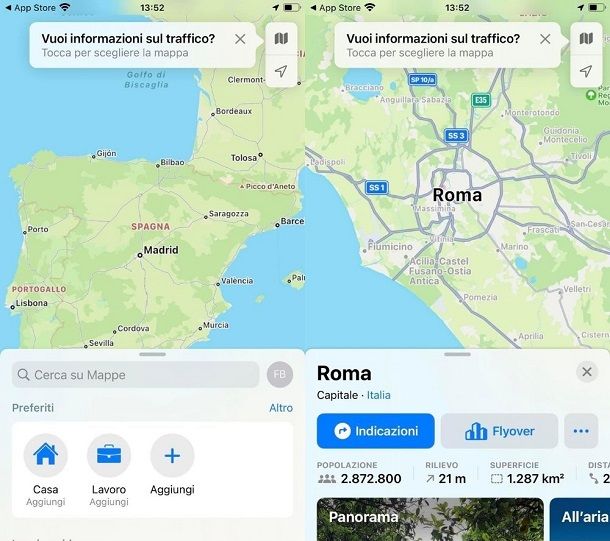Screen dimensions: 610x541
Task: Tap Porto city label on map
Action: [38, 229]
